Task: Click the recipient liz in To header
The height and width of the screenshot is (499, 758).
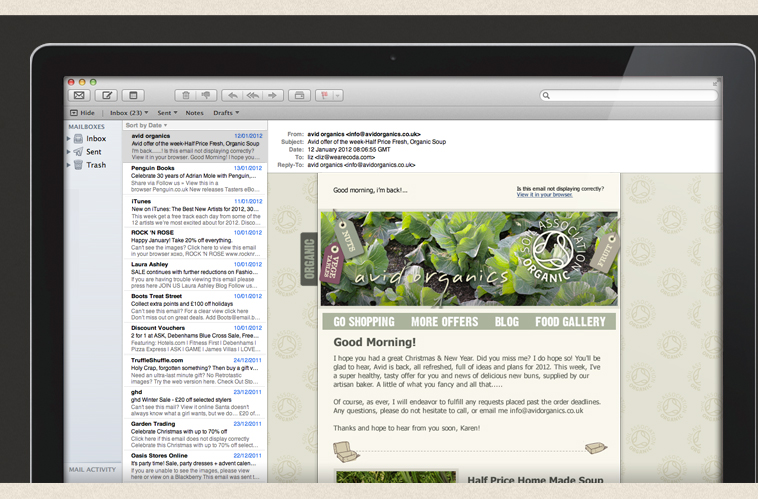Action: point(341,157)
